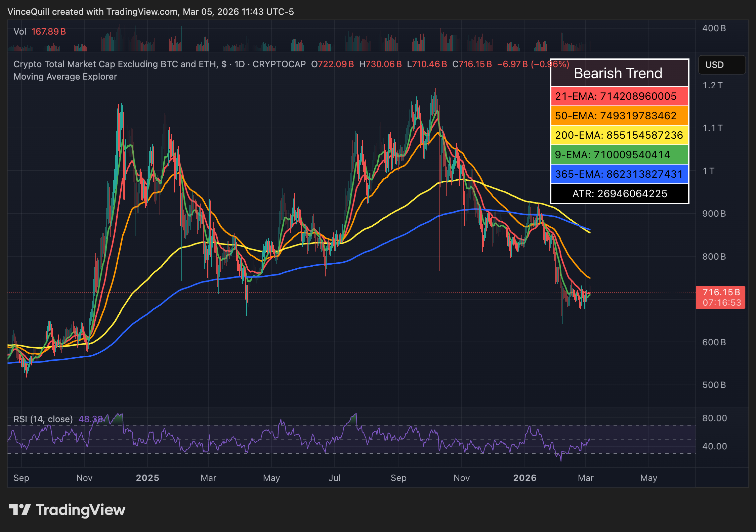Viewport: 756px width, 532px height.
Task: Open the 1D timeframe selector
Action: click(x=240, y=64)
